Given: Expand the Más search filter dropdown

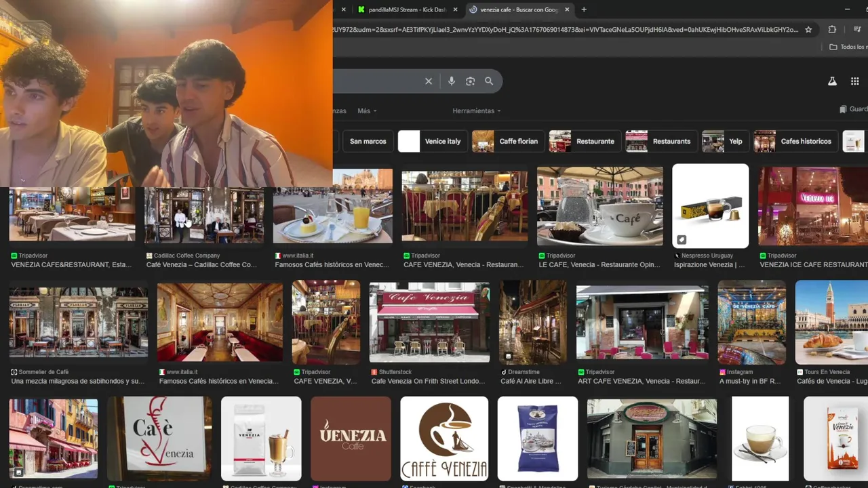Looking at the screenshot, I should pyautogui.click(x=367, y=110).
